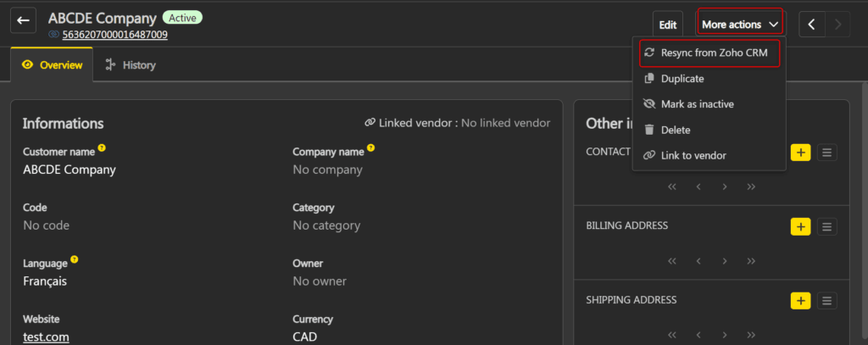This screenshot has width=868, height=345.
Task: Add a new billing address with plus icon
Action: pos(800,226)
